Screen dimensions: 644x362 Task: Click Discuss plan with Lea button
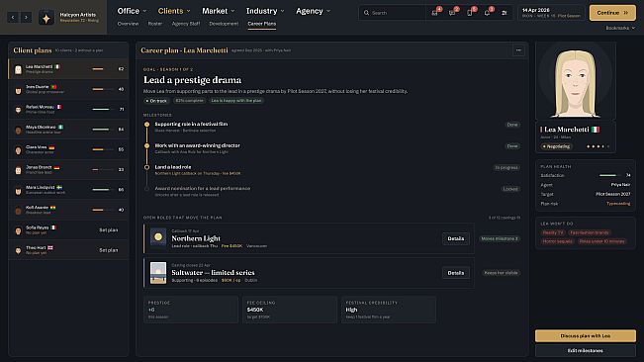point(586,335)
